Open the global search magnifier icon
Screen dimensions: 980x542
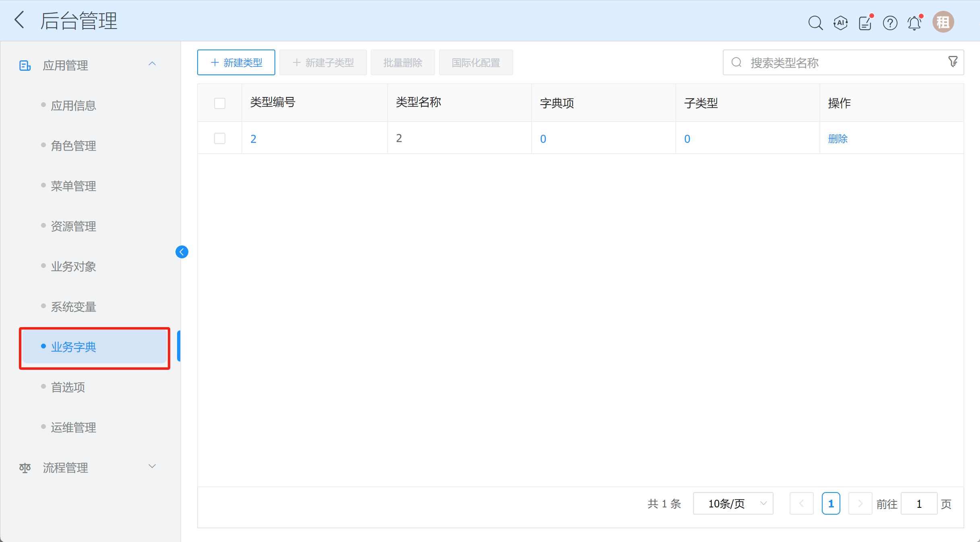(815, 23)
